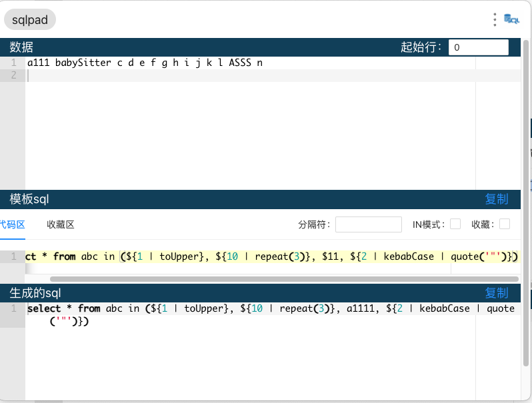Copy the generated SQL via 复制 link
The height and width of the screenshot is (403, 532).
coord(496,293)
